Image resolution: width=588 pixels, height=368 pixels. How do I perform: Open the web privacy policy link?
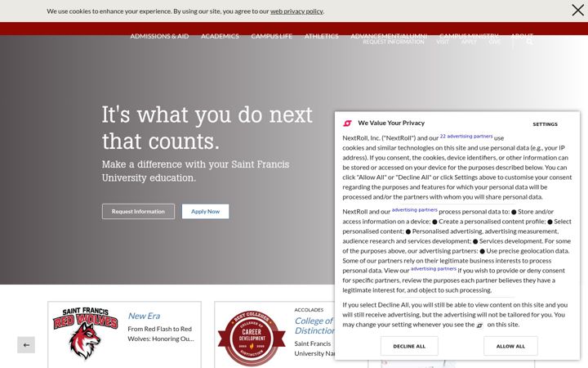[296, 11]
